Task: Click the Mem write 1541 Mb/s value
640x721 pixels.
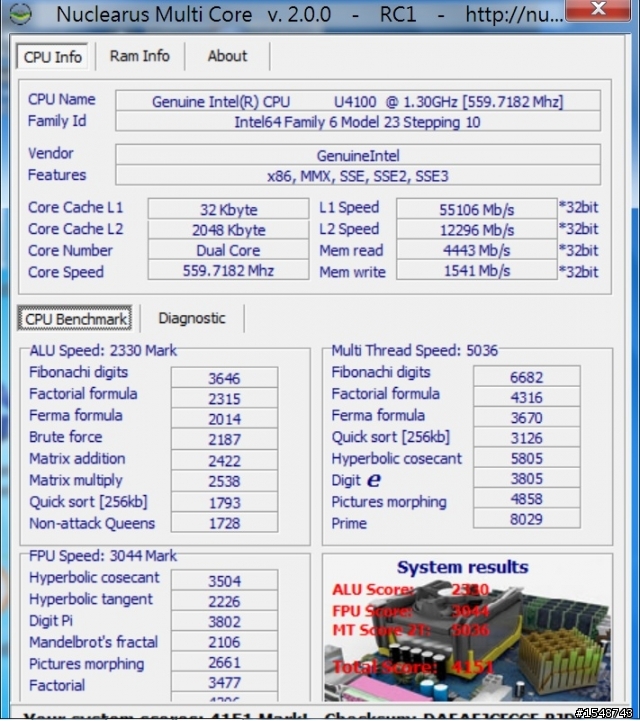Action: click(x=477, y=270)
